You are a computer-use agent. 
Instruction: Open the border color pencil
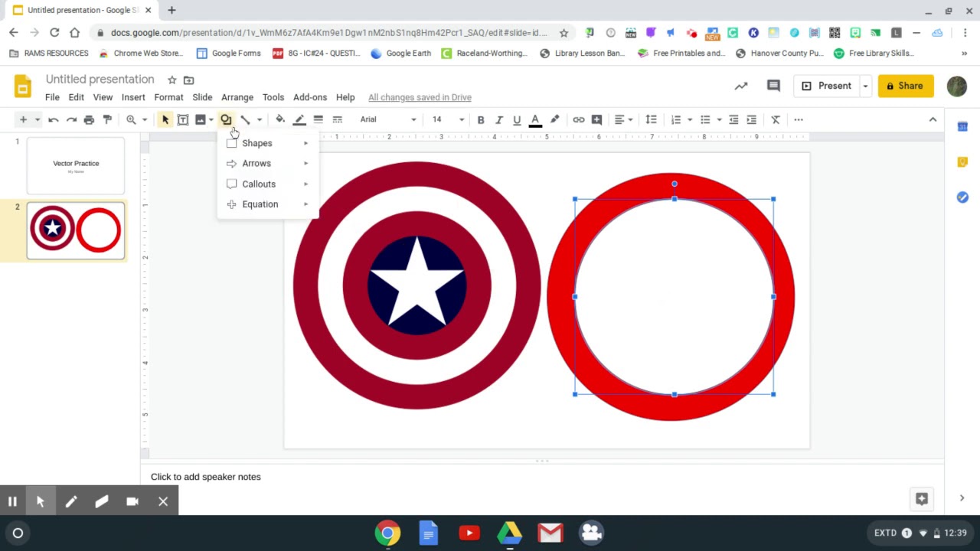(299, 119)
